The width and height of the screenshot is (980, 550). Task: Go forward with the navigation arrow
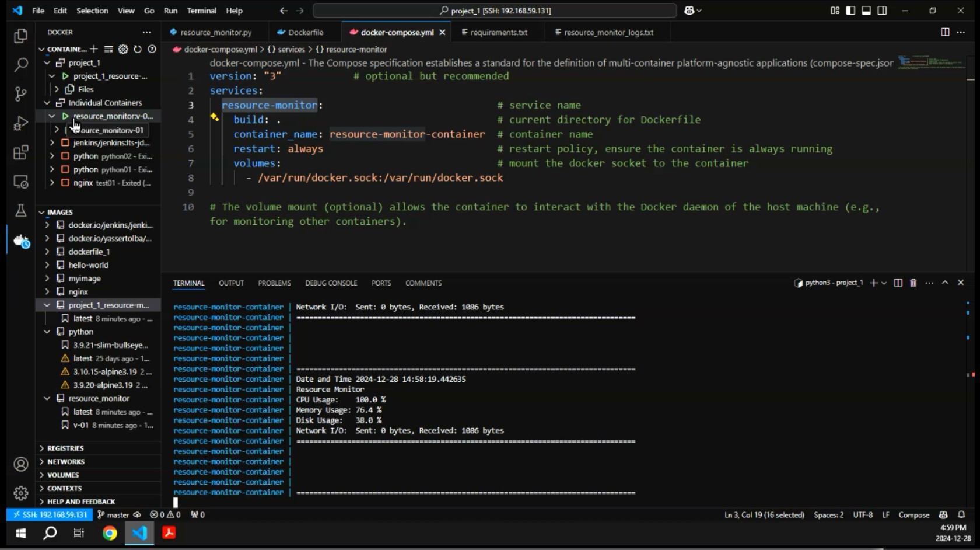click(x=300, y=11)
